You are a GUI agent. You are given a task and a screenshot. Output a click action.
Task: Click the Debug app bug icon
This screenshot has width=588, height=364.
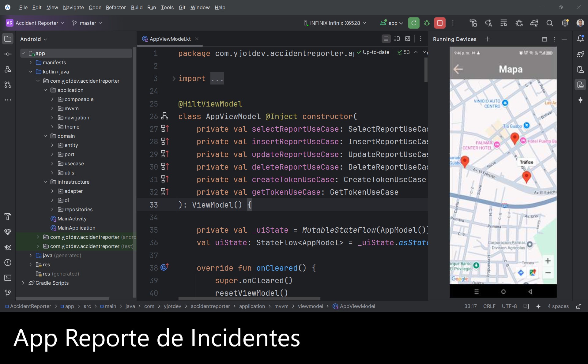(427, 23)
